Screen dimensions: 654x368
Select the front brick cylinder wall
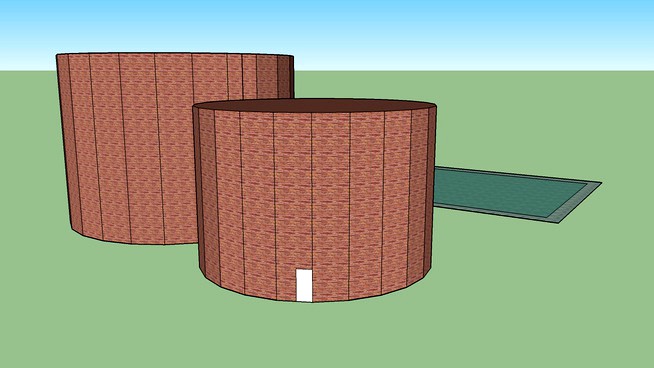315,204
